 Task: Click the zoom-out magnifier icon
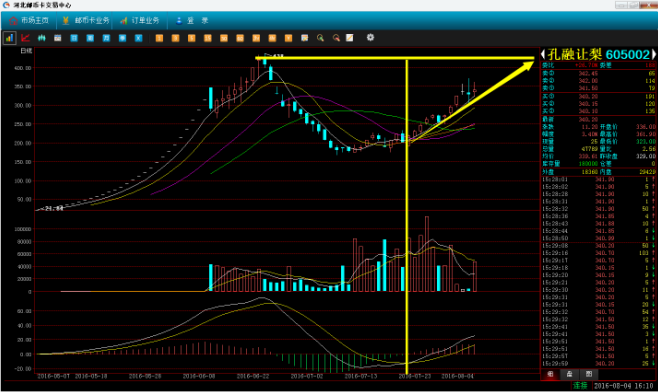[336, 38]
